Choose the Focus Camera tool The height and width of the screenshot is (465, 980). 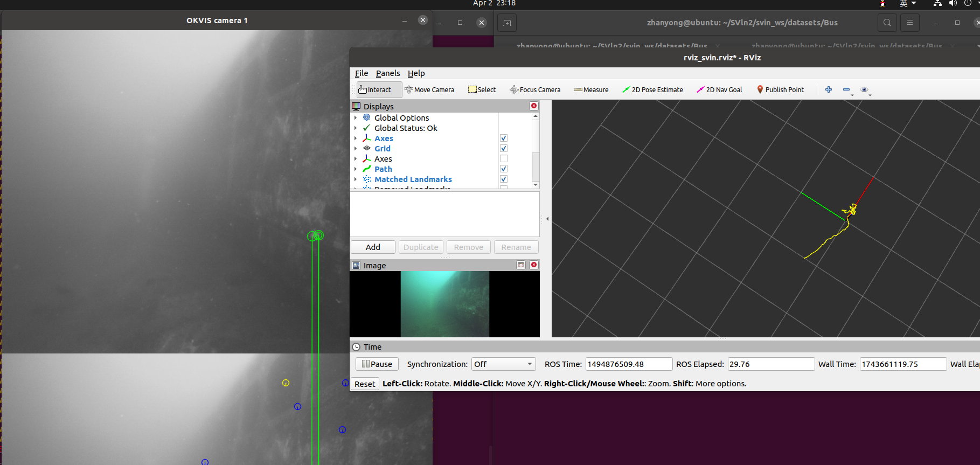pyautogui.click(x=535, y=90)
